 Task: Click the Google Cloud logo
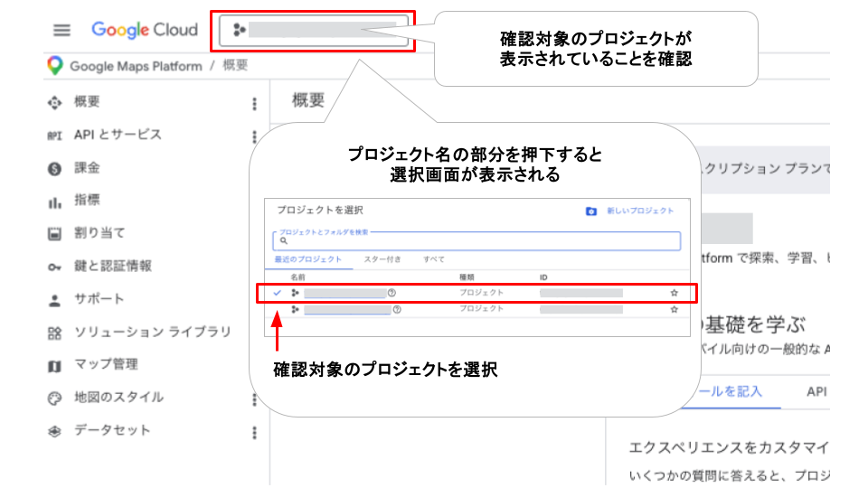(145, 30)
